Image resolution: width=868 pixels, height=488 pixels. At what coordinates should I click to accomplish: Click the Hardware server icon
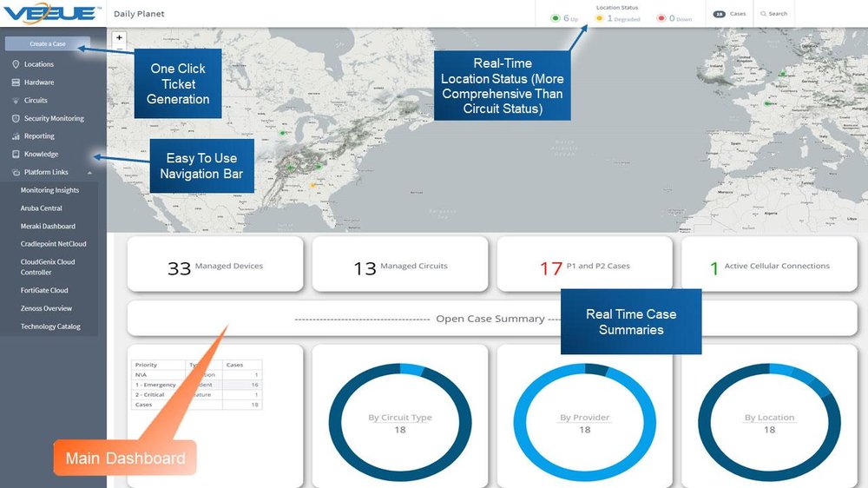16,82
